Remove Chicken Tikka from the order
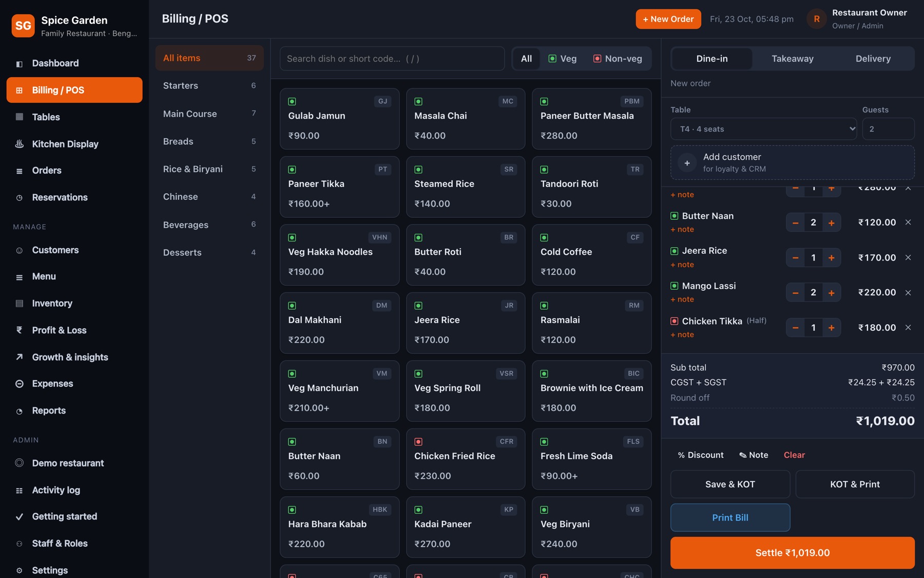Image resolution: width=924 pixels, height=578 pixels. 908,328
